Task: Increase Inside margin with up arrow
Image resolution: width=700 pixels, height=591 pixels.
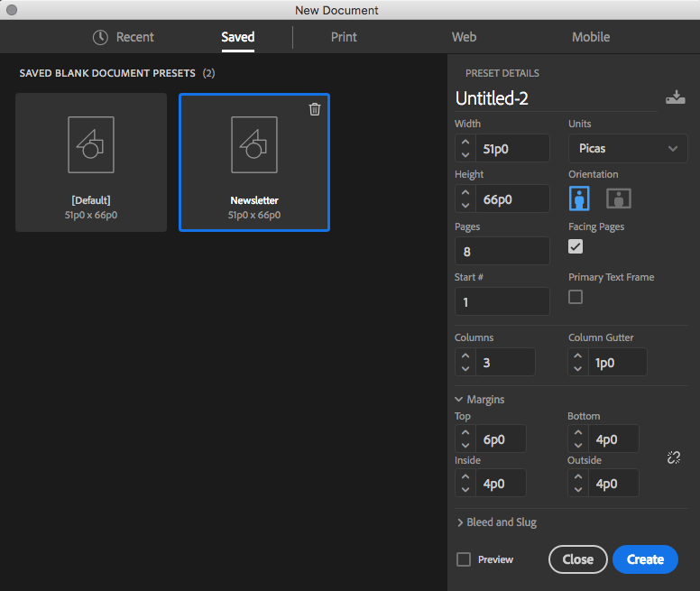Action: (x=465, y=476)
